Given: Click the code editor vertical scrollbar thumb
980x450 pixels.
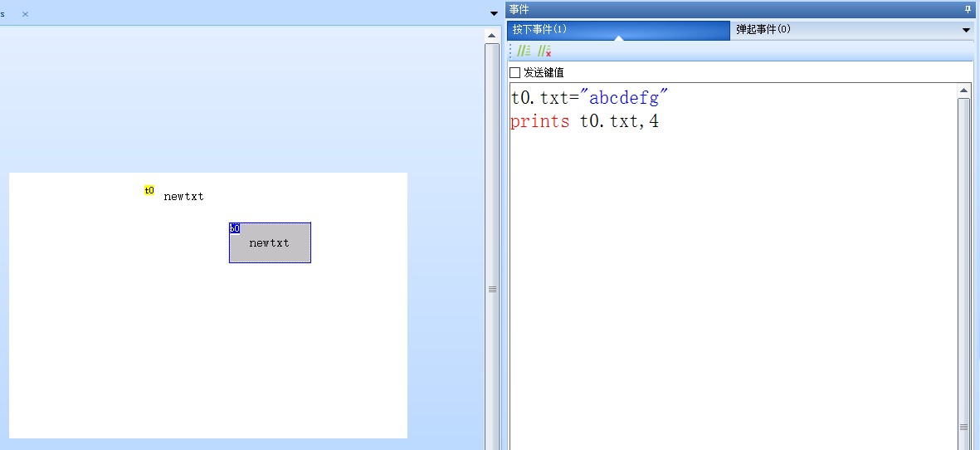Looking at the screenshot, I should 963,266.
